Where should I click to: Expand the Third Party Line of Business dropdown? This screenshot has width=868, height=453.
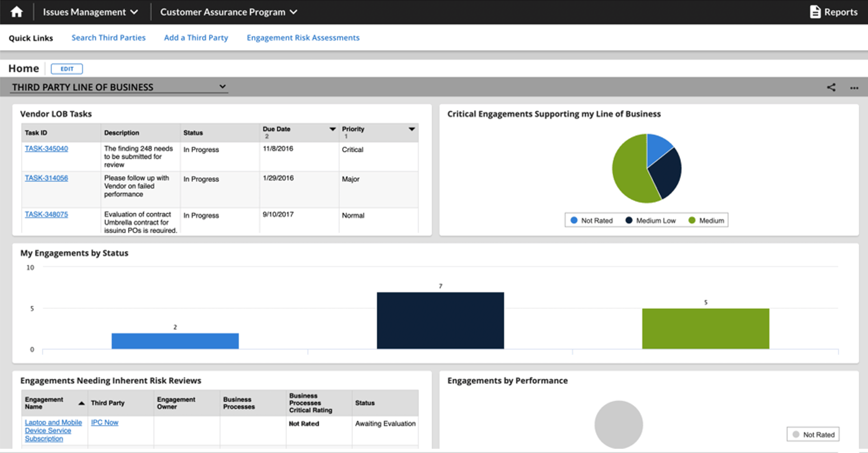223,87
